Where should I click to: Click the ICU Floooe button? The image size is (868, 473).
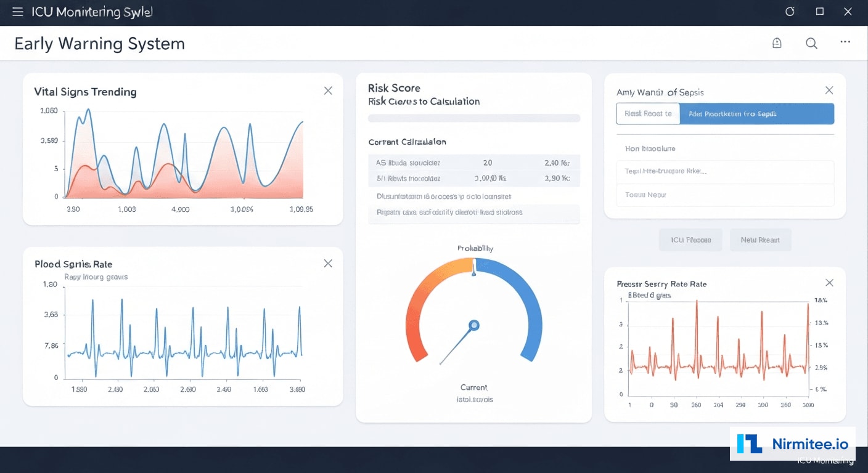tap(690, 240)
